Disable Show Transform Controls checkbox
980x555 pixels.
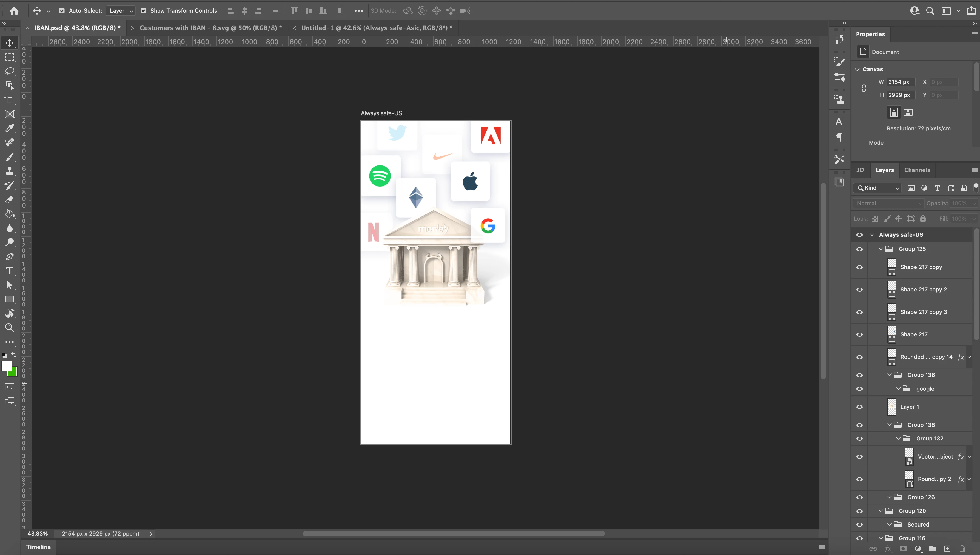[143, 11]
